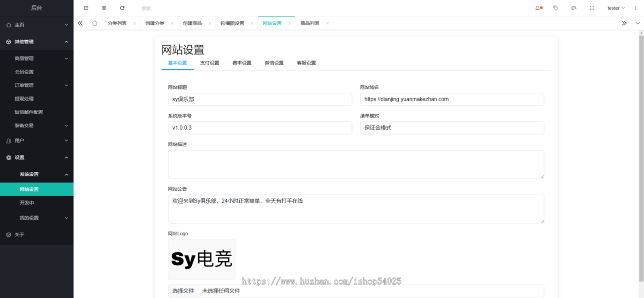Close the 创建分类 tab
The image size is (644, 298).
(x=172, y=24)
